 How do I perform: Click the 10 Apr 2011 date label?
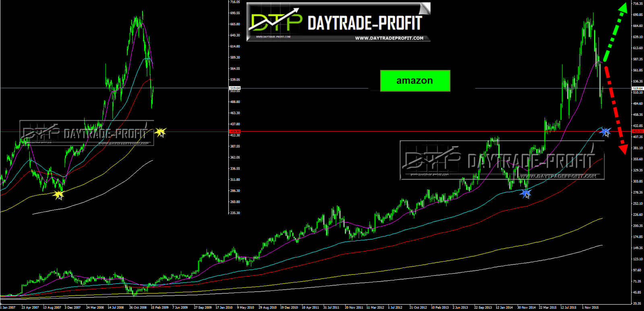click(x=310, y=308)
